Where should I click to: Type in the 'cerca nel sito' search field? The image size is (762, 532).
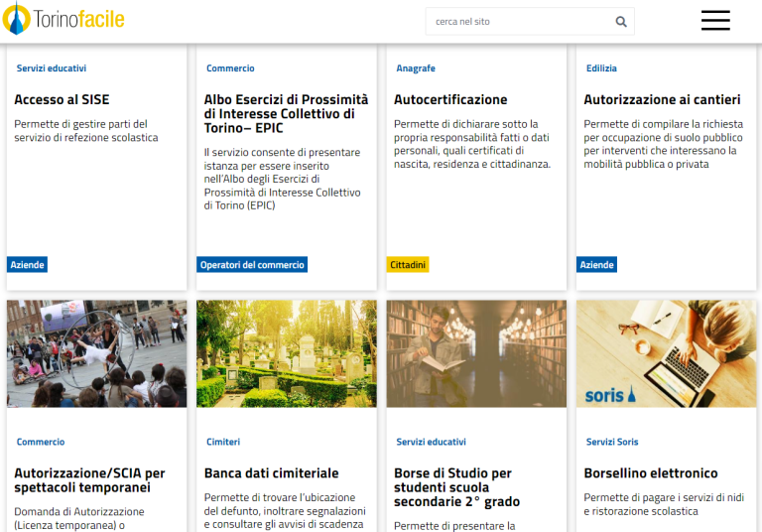[x=516, y=21]
